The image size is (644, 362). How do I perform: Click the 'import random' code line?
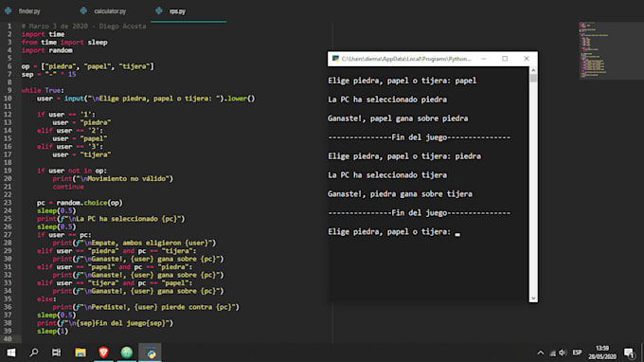pos(47,50)
